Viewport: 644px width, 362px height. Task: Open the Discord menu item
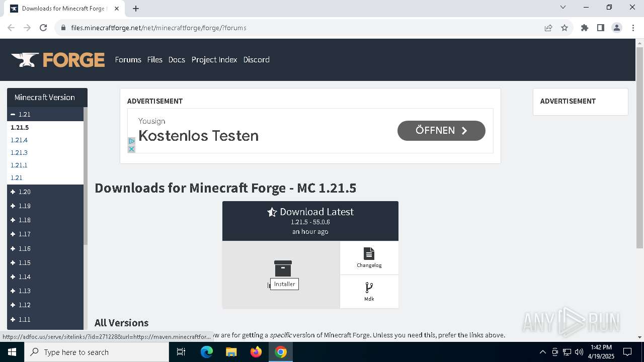256,59
